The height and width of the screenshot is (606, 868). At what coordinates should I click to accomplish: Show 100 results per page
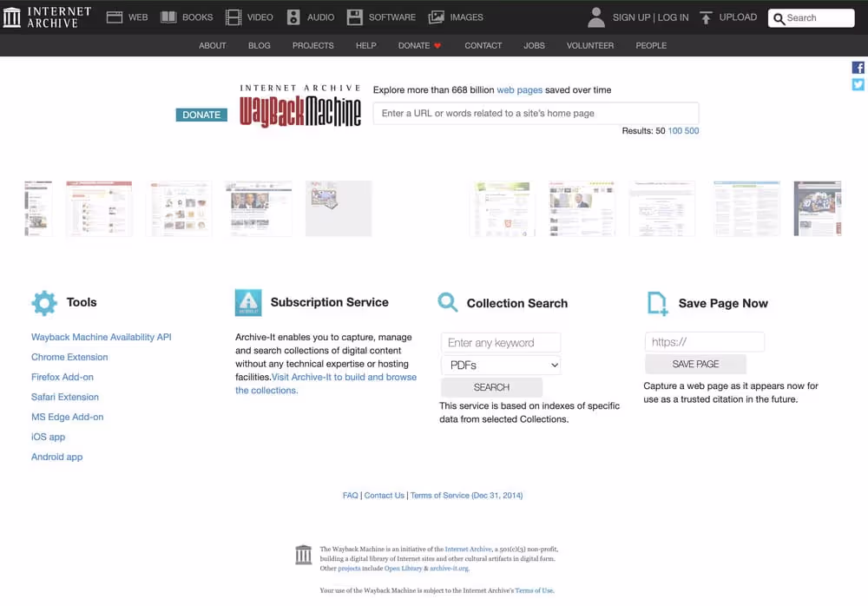(x=674, y=131)
